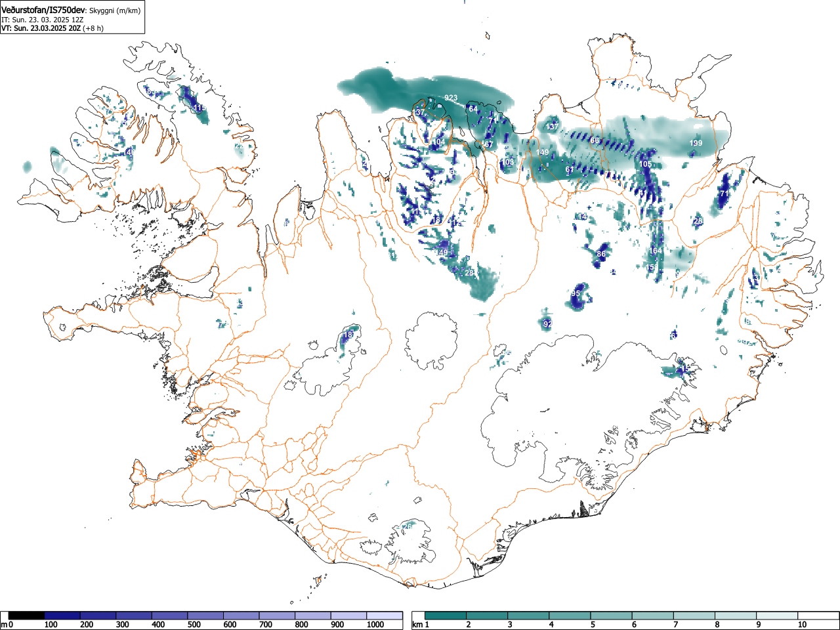Click the '2' tick label in the km legend
Viewport: 840px width, 630px height.
(x=468, y=625)
